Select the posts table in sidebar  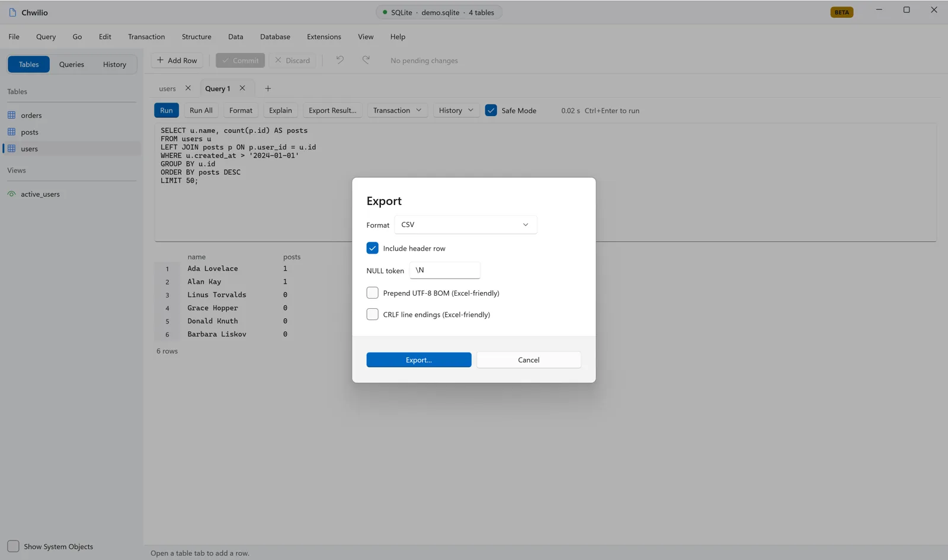[71, 132]
